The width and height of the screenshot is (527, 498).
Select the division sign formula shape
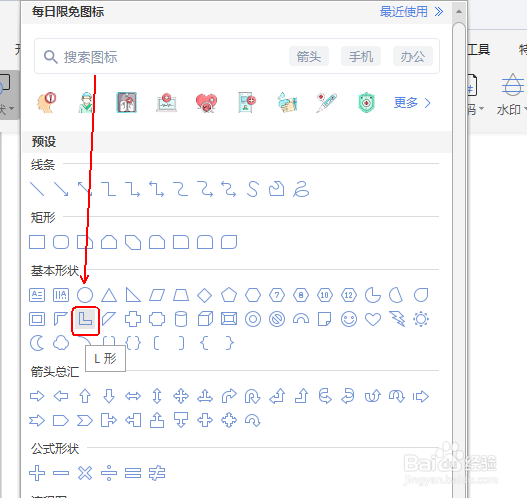coord(109,473)
